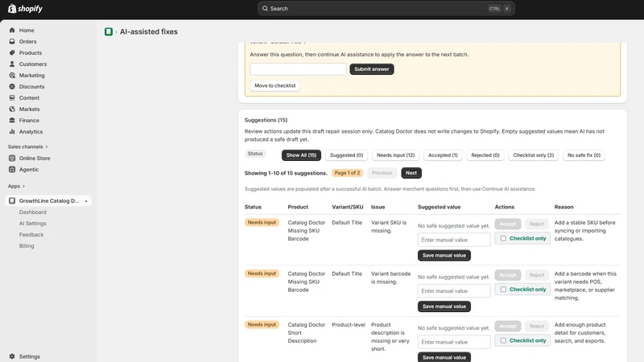Click the search magnifier icon
The image size is (644, 362).
pos(265,8)
